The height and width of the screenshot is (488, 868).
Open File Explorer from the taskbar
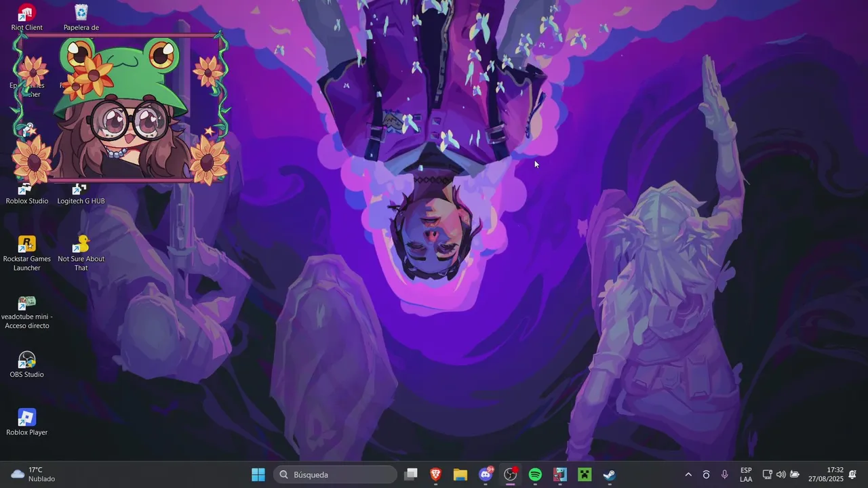coord(460,474)
